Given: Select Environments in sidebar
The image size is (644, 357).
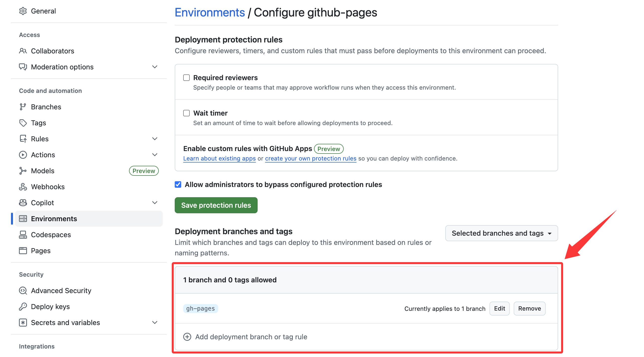Looking at the screenshot, I should (x=89, y=219).
